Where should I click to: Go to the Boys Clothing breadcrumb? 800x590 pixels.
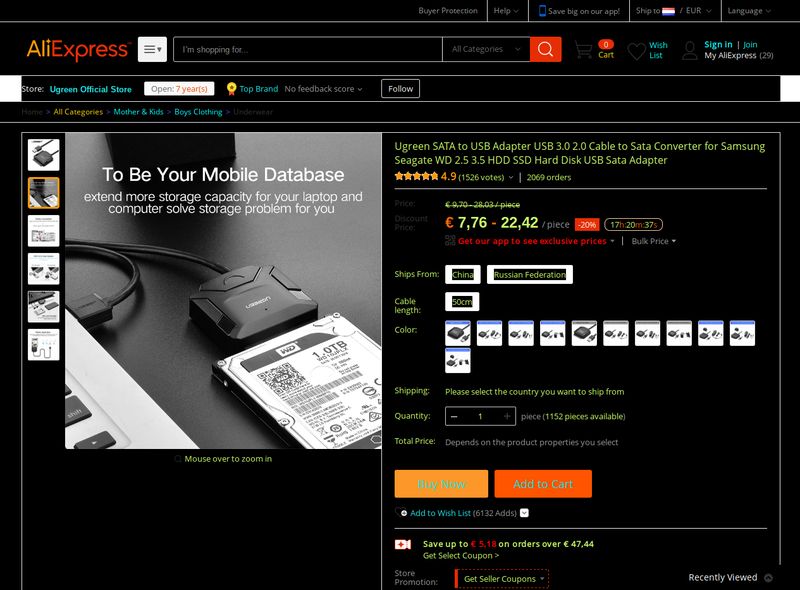coord(198,112)
